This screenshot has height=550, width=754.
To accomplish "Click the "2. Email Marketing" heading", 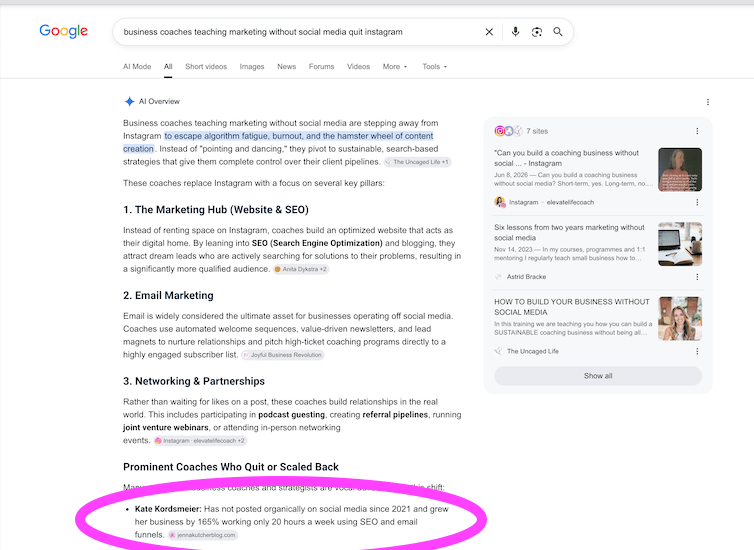I will point(168,295).
